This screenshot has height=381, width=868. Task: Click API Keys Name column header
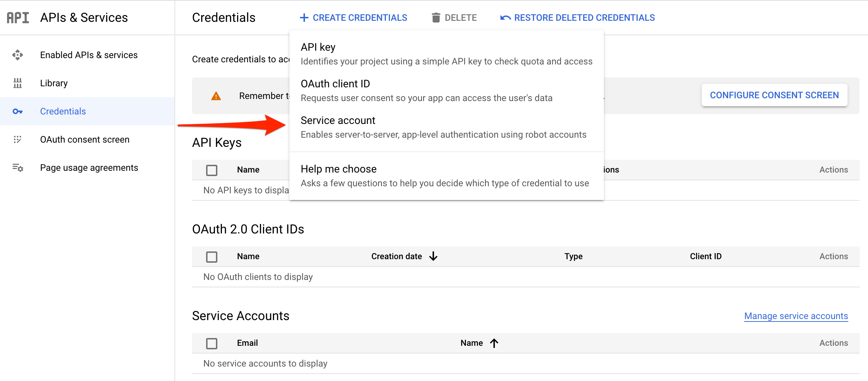click(x=248, y=170)
